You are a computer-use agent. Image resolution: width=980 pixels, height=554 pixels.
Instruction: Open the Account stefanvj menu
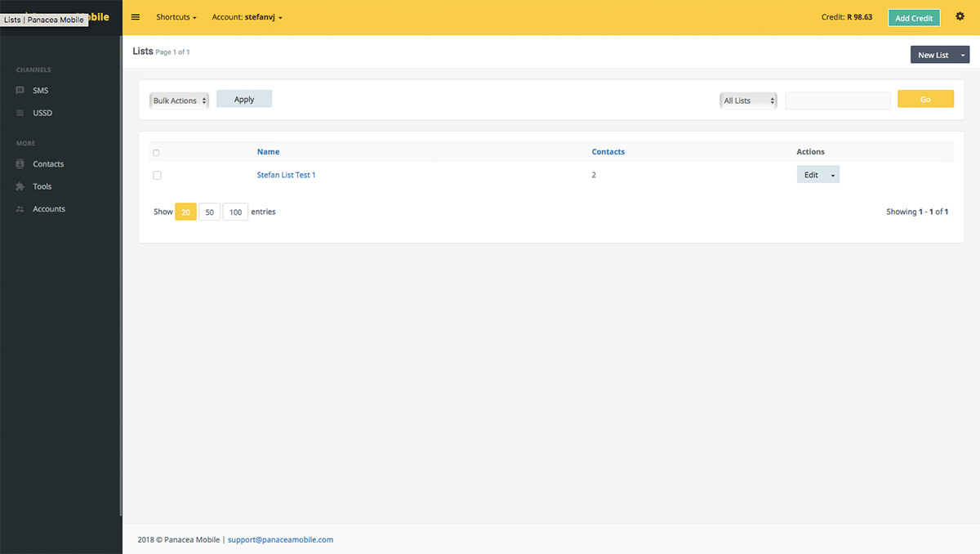tap(247, 17)
